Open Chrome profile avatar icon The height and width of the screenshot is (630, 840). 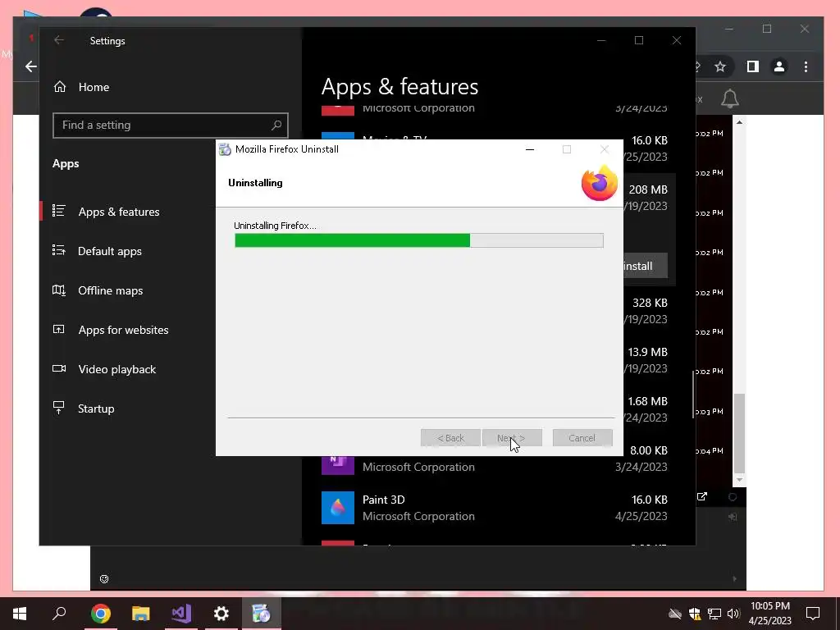[x=779, y=66]
